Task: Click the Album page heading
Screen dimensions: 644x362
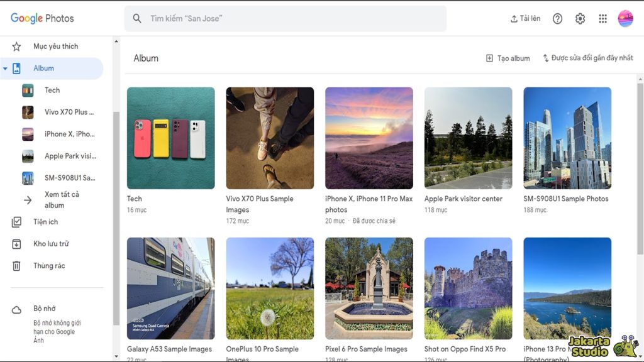Action: coord(146,58)
